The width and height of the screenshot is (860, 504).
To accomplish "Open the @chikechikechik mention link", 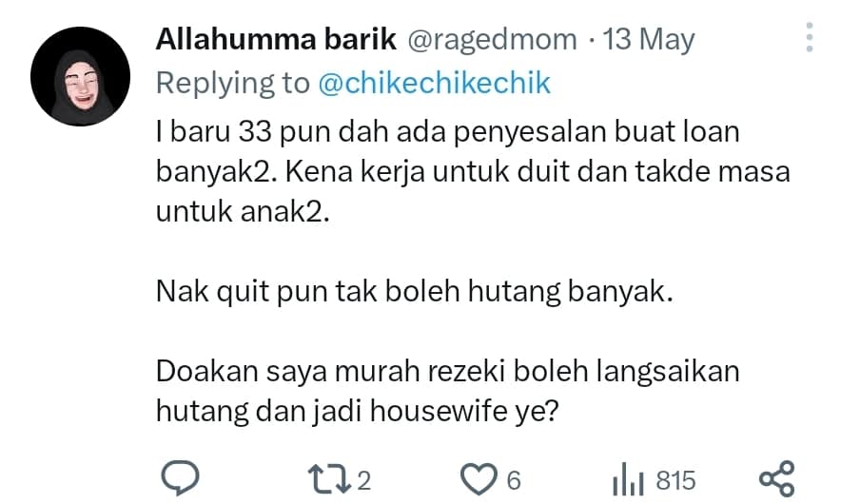I will (x=434, y=84).
